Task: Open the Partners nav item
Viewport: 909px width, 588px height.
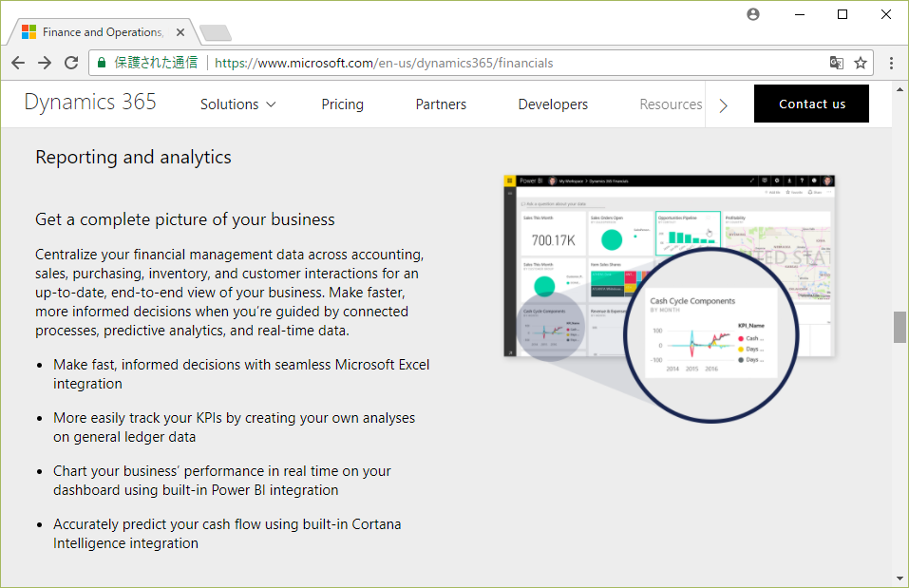Action: coord(441,104)
